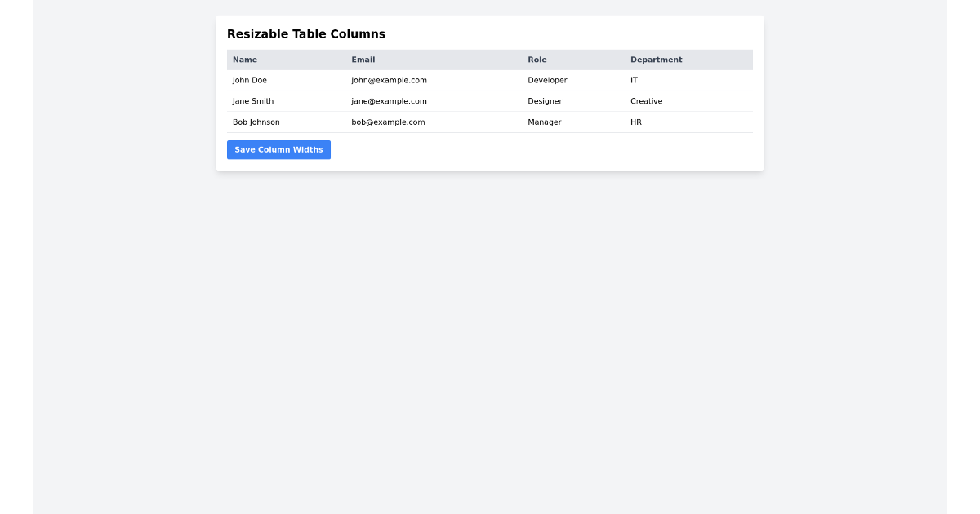The image size is (980, 514).
Task: Click Bob Johnson's name cell
Action: pyautogui.click(x=256, y=122)
